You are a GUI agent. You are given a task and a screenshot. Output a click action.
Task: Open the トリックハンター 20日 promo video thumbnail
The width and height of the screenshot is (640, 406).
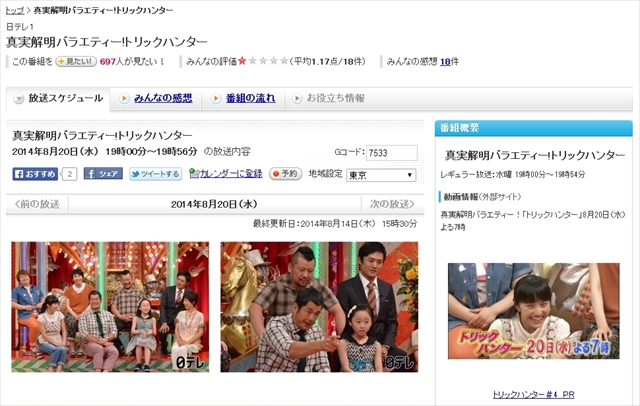pyautogui.click(x=533, y=311)
